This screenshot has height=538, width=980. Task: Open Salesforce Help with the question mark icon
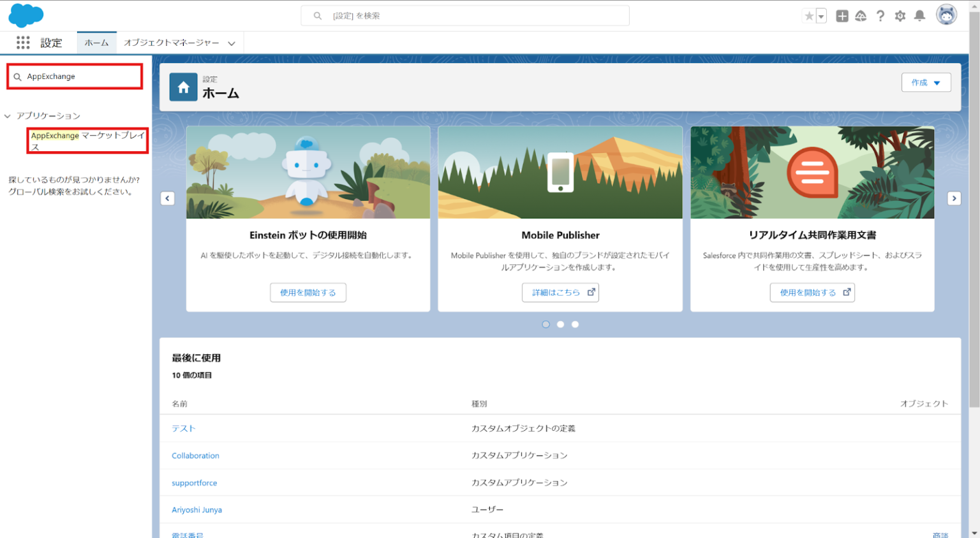880,16
